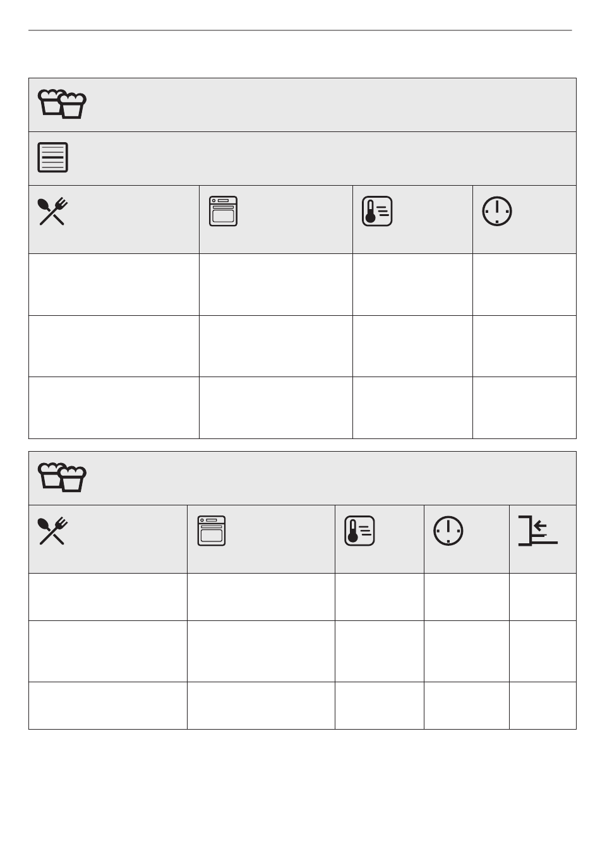Select the oven icon in the upper table

tap(223, 211)
